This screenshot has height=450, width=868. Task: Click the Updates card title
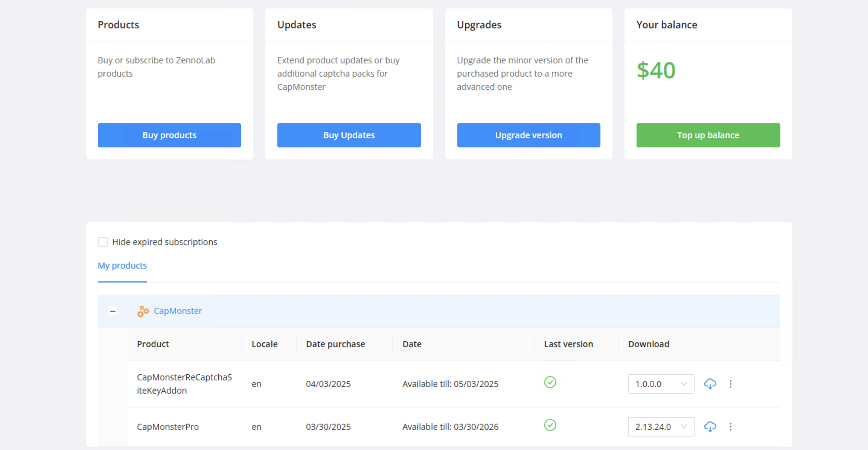coord(296,25)
